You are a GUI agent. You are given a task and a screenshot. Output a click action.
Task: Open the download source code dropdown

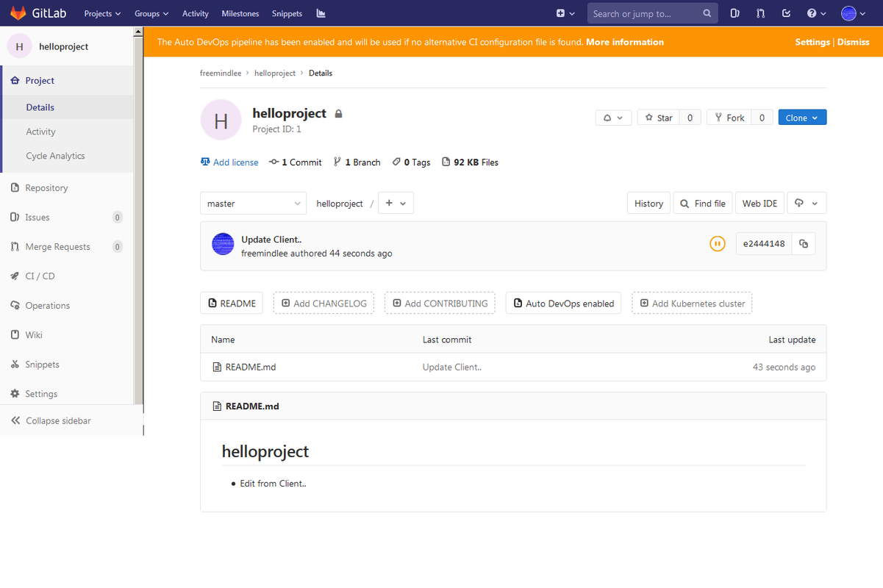(x=807, y=204)
